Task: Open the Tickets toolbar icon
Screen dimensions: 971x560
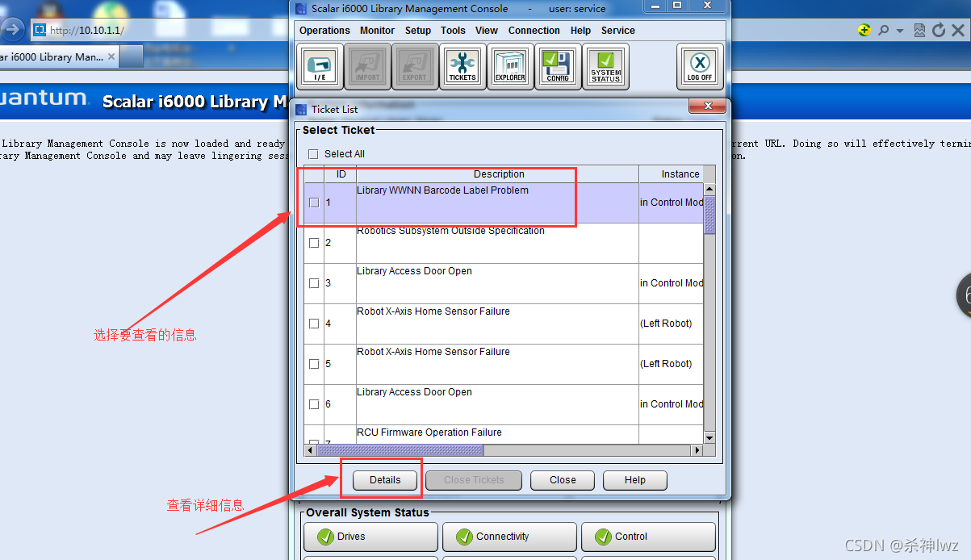Action: click(462, 66)
